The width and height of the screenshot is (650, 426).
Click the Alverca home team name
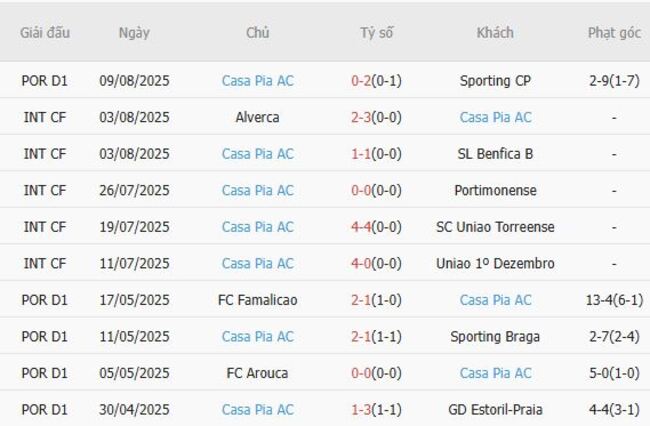click(257, 117)
